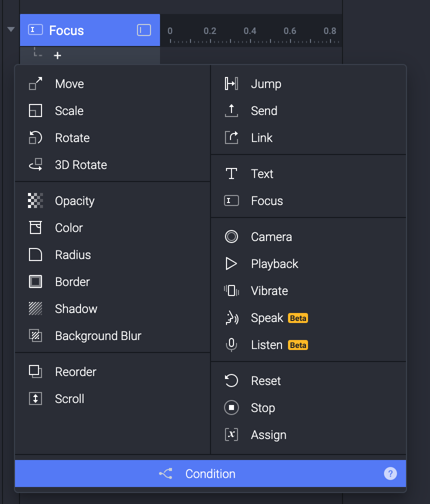Collapse the Focus trigger disclosure triangle
This screenshot has height=504, width=430.
11,29
